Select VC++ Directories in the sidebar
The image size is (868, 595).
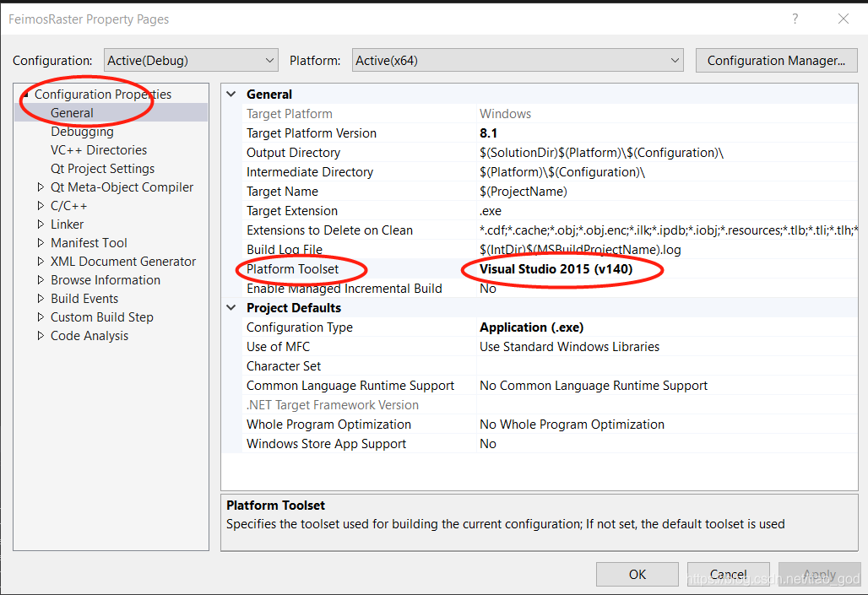click(x=98, y=149)
